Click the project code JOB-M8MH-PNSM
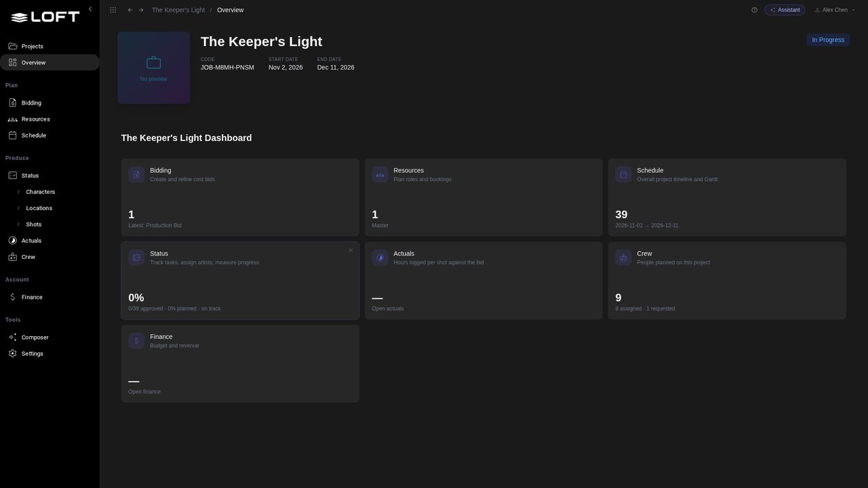This screenshot has height=488, width=868. coord(227,67)
